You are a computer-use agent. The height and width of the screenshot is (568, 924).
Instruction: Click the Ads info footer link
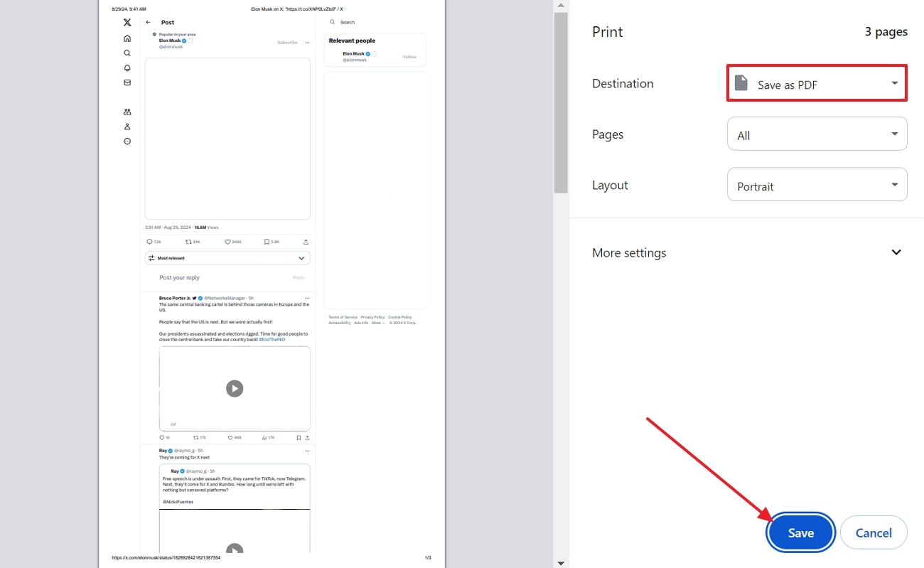[x=361, y=323]
